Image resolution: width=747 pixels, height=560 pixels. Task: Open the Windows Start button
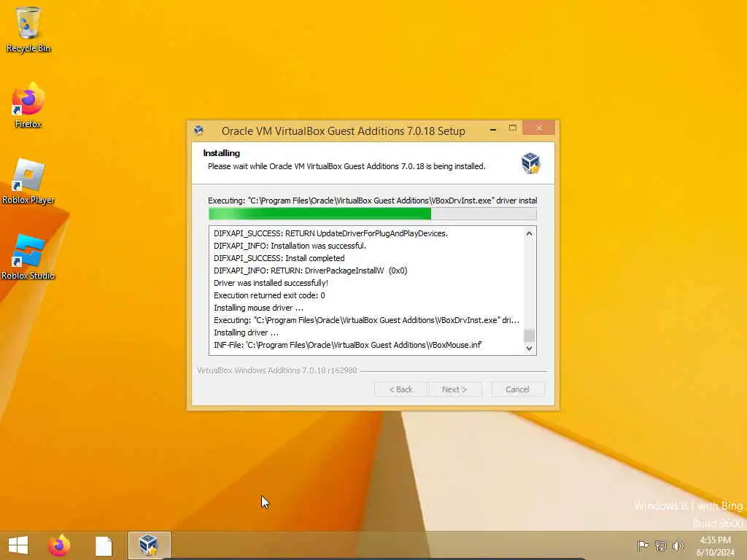point(18,545)
